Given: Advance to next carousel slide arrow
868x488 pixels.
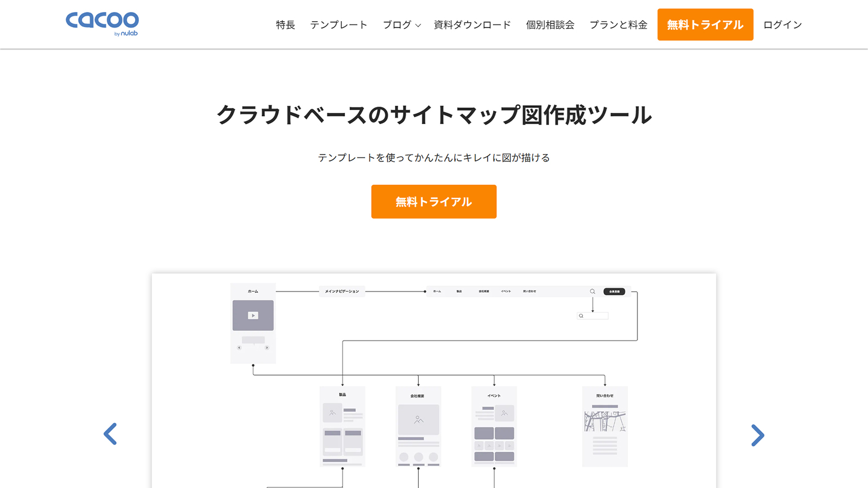Looking at the screenshot, I should [758, 435].
